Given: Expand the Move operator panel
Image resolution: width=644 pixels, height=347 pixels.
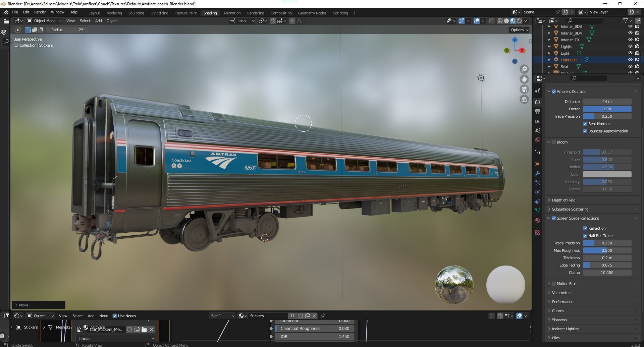Looking at the screenshot, I should (39, 305).
